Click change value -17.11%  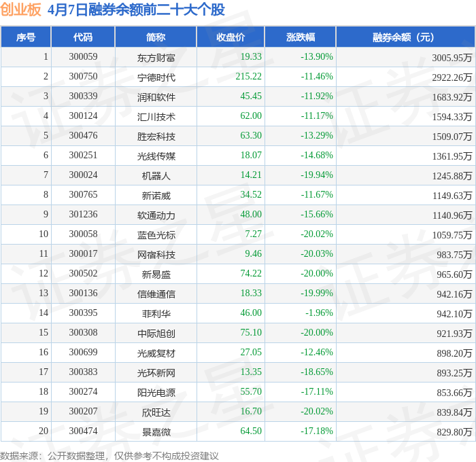(x=317, y=392)
